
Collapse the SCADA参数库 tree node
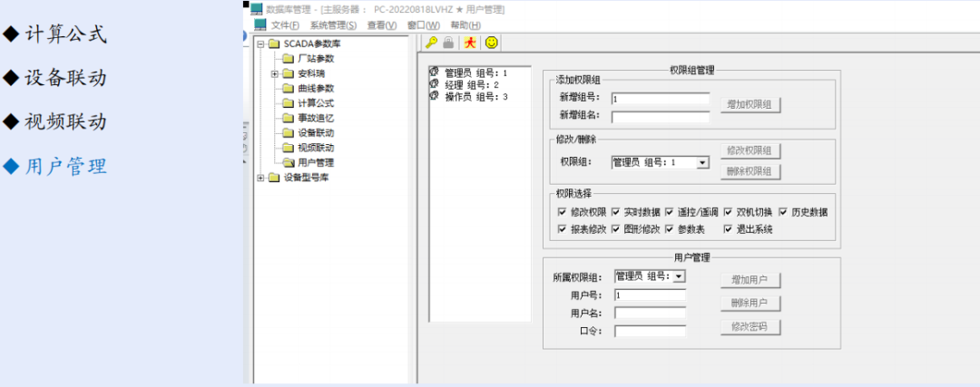pyautogui.click(x=260, y=44)
